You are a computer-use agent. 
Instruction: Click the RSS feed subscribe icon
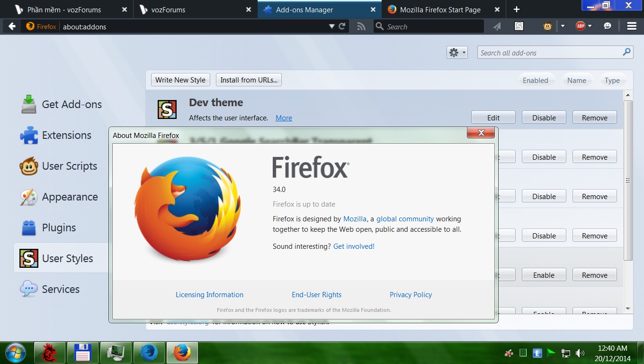tap(361, 27)
